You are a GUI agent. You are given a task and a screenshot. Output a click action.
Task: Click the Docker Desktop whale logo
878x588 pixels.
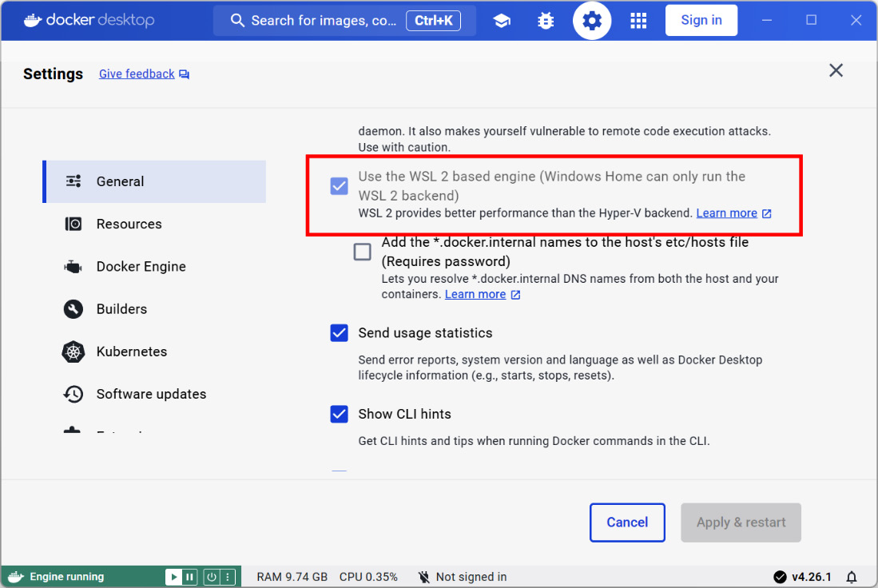tap(33, 21)
